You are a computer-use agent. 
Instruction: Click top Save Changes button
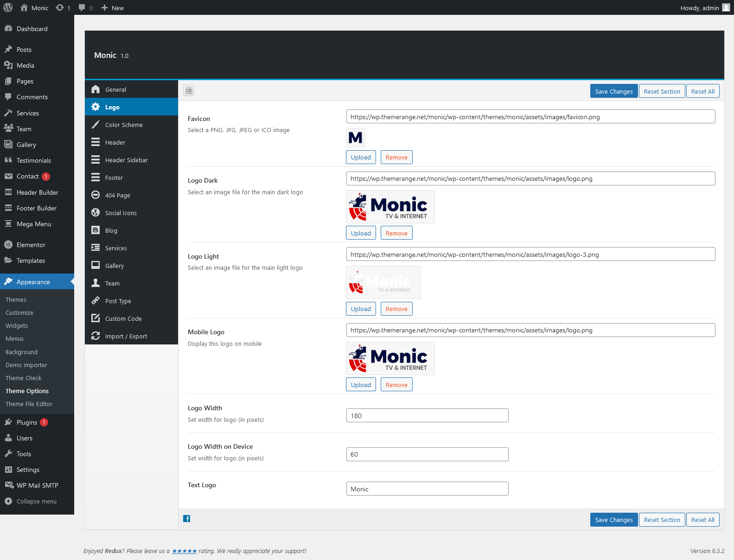[614, 91]
